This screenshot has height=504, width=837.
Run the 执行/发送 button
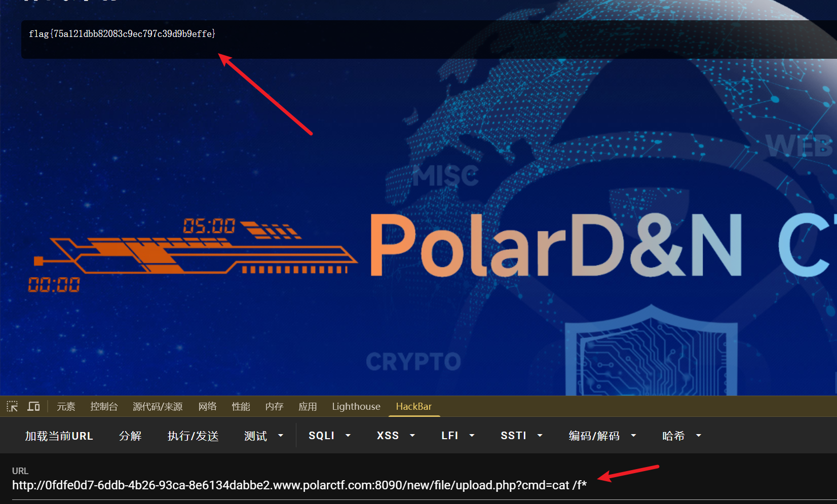[193, 436]
